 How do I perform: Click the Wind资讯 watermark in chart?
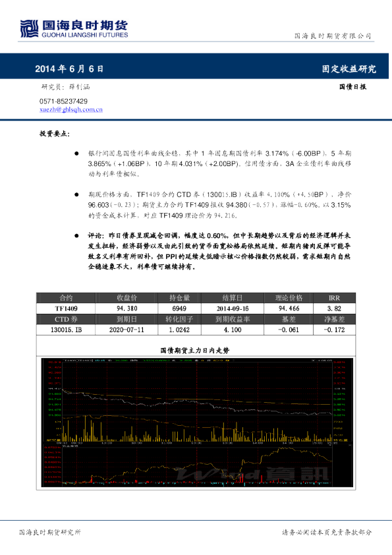click(252, 474)
